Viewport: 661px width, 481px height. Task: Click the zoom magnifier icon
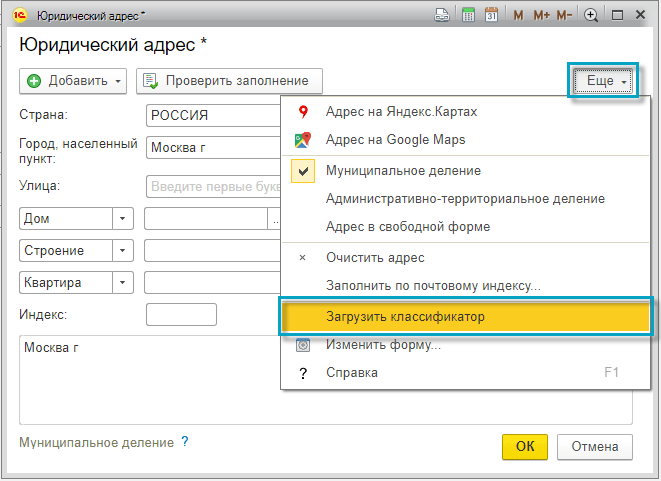coord(591,15)
